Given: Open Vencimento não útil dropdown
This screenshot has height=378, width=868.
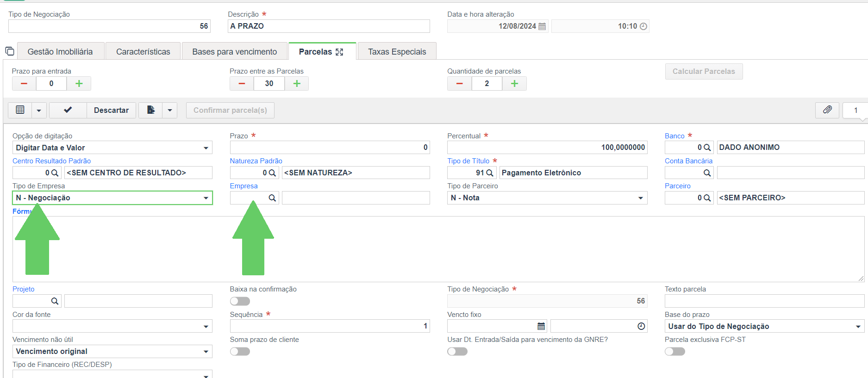Looking at the screenshot, I should pos(112,352).
